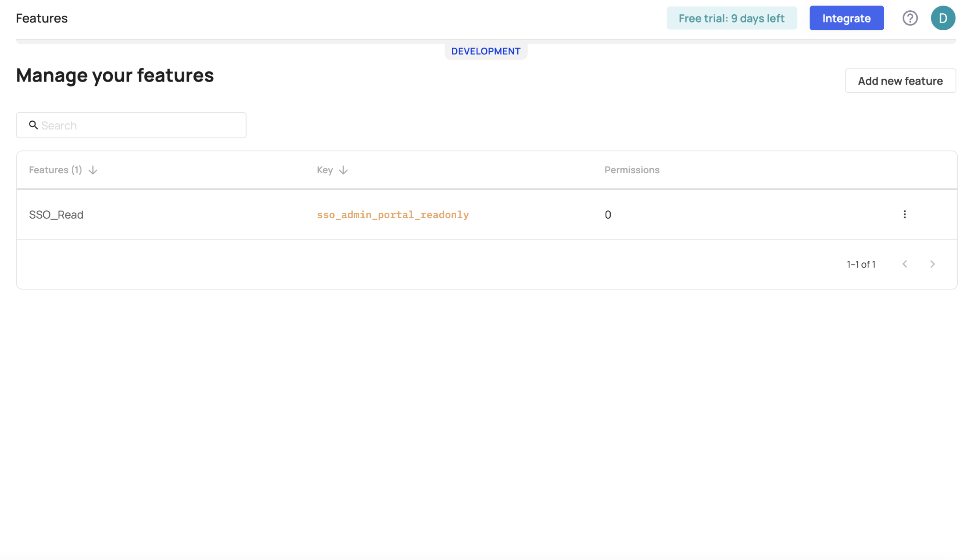
Task: Click the Features (1) column header expander
Action: [x=93, y=170]
